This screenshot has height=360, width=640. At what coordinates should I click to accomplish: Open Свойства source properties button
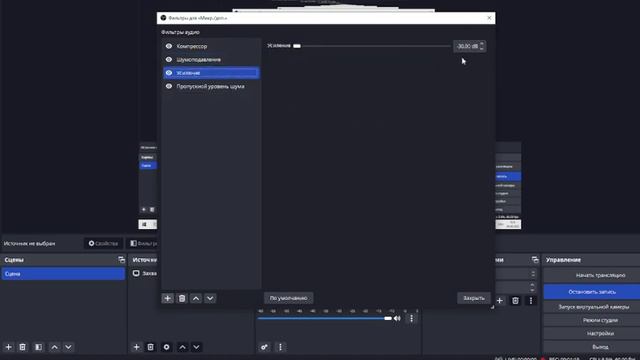click(103, 243)
